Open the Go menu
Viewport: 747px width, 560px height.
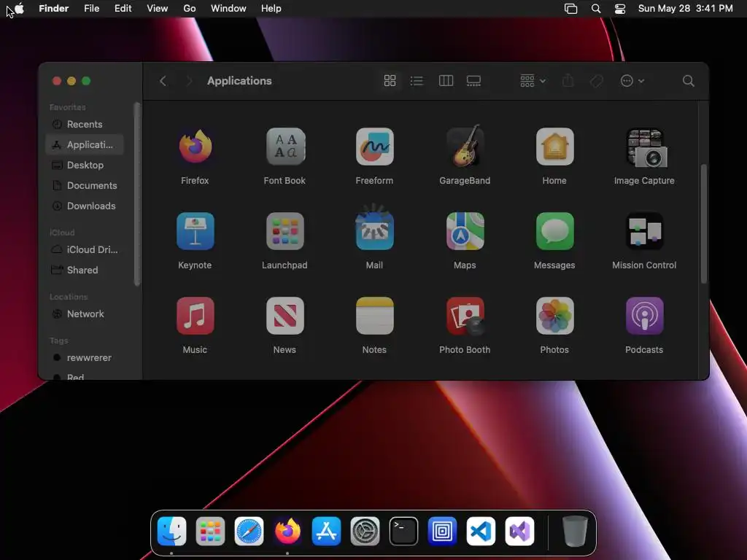[190, 9]
